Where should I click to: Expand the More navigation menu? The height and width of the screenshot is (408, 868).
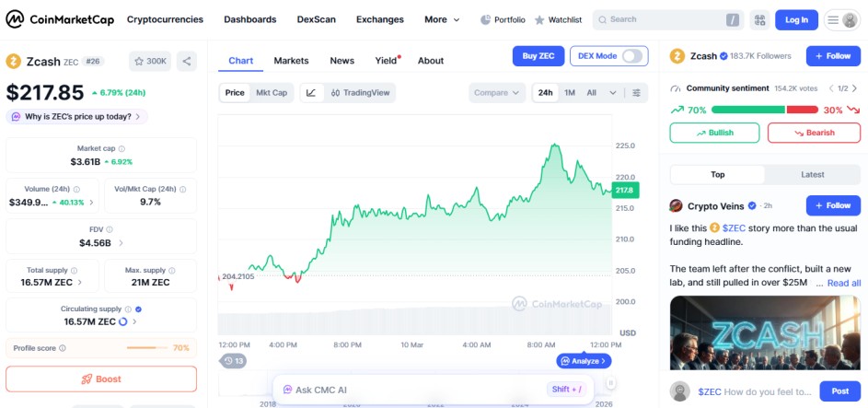(442, 19)
